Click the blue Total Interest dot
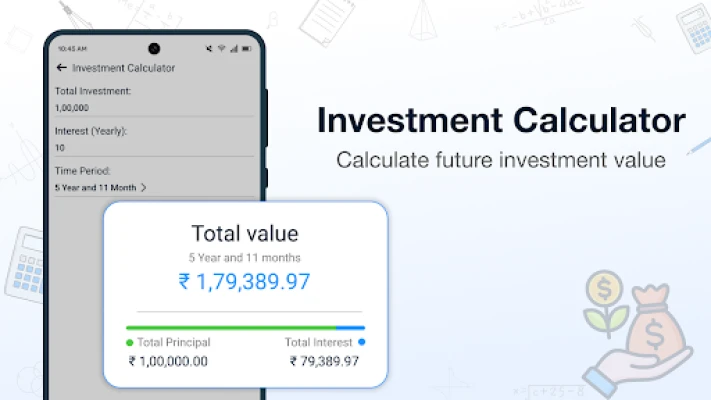 click(x=361, y=342)
